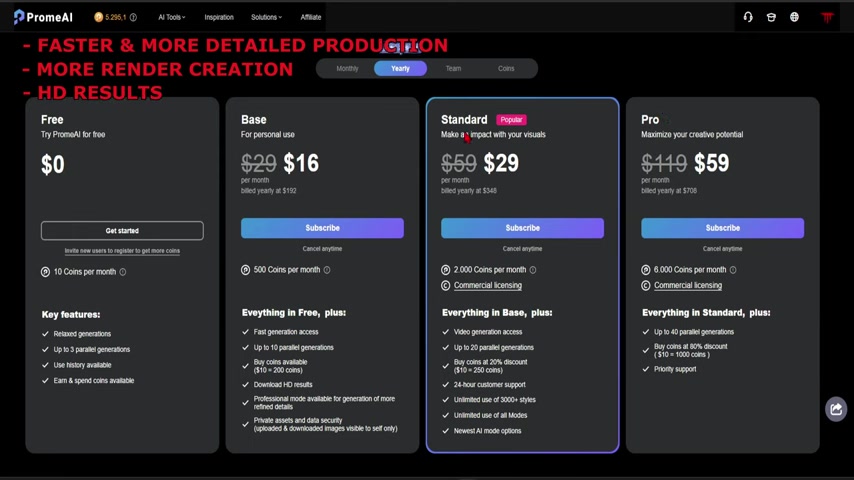Open Commercial licensing link under Pro
854x480 pixels.
tap(688, 285)
